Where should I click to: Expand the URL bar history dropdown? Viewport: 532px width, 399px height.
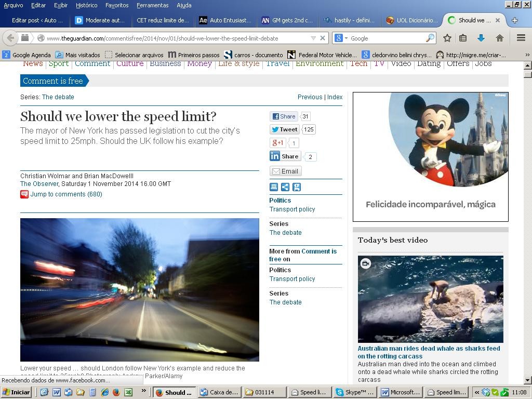tap(313, 38)
